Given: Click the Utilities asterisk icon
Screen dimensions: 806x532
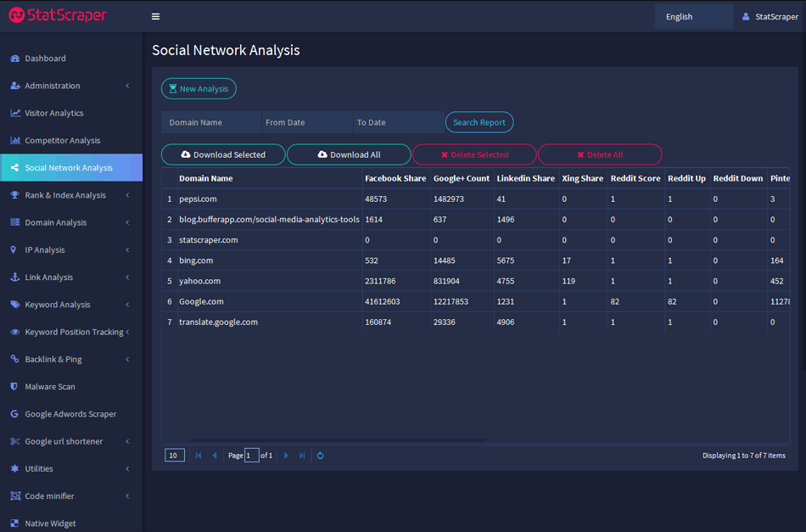Looking at the screenshot, I should (14, 468).
